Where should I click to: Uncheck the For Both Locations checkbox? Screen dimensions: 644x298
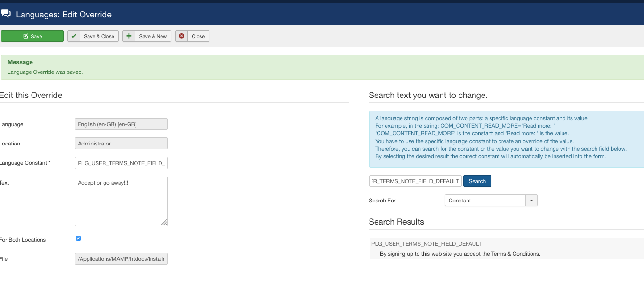point(78,238)
